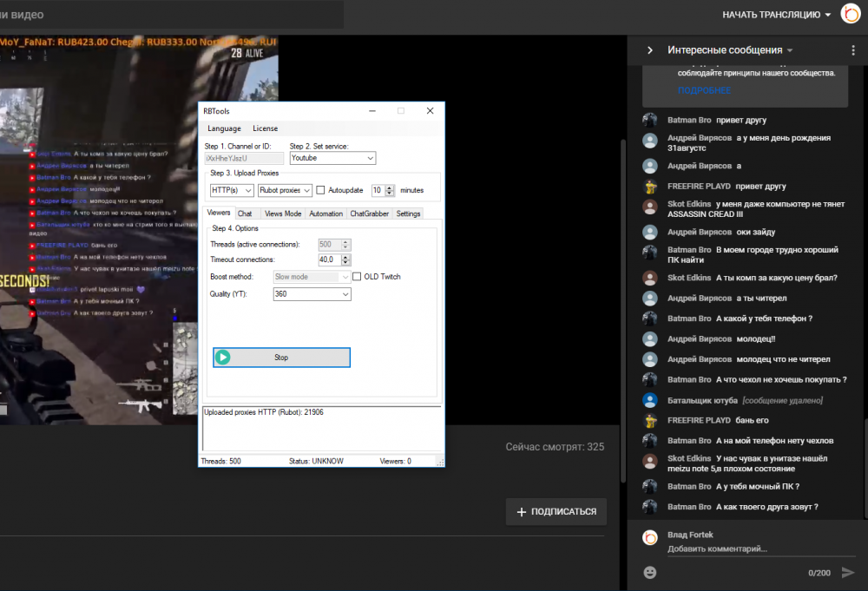The width and height of the screenshot is (868, 591).
Task: Click the plus icon on ПОДПИСАТЬСЯ button
Action: click(521, 512)
